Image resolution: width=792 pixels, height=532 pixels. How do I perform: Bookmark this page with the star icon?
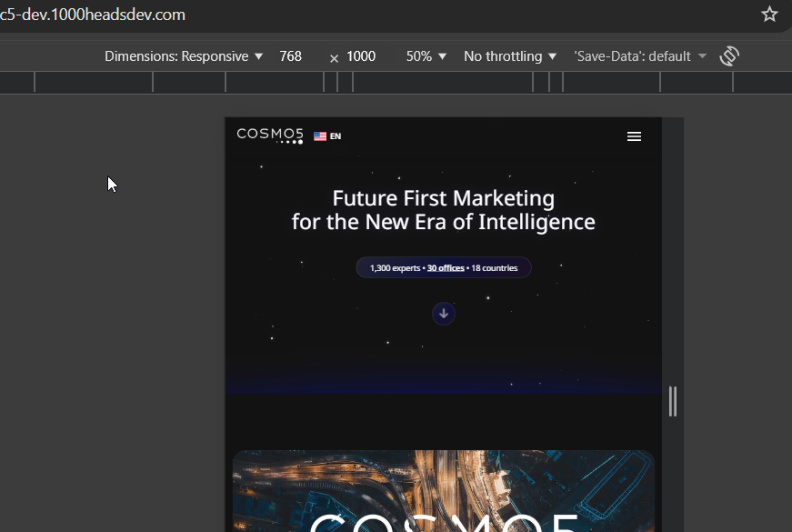pyautogui.click(x=769, y=15)
